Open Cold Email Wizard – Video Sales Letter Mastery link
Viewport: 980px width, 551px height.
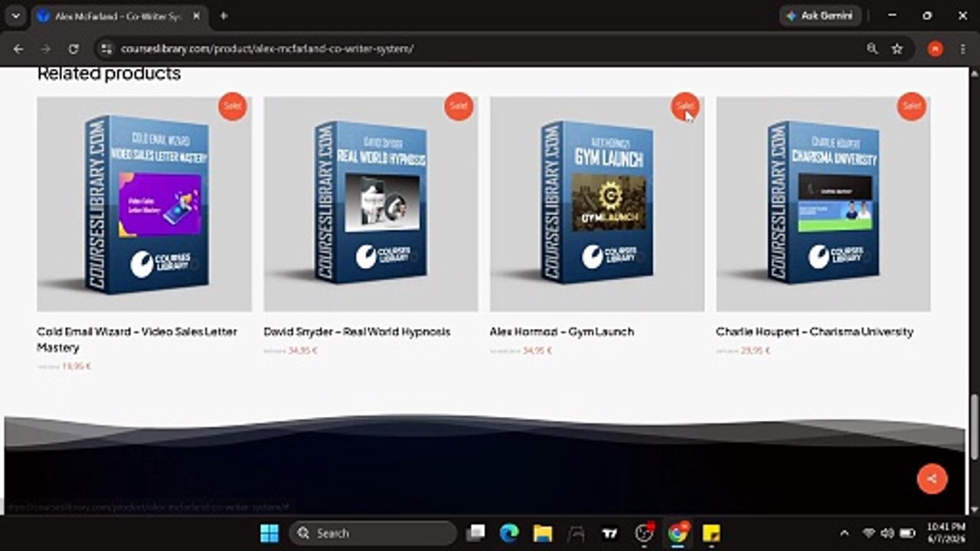pyautogui.click(x=137, y=340)
